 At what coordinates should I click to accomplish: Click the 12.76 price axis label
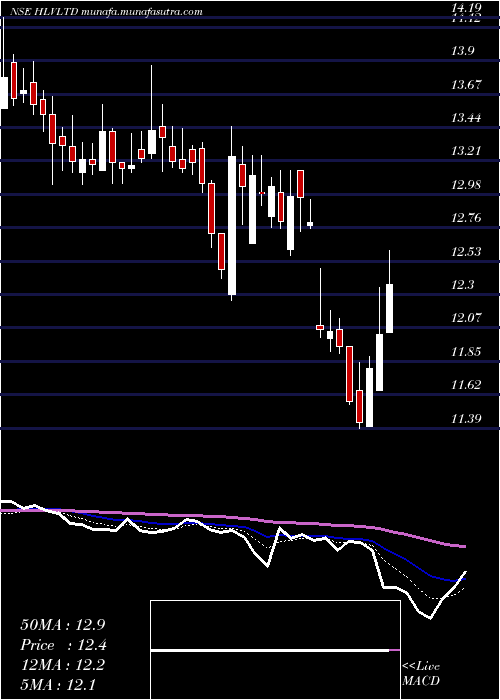(x=467, y=218)
